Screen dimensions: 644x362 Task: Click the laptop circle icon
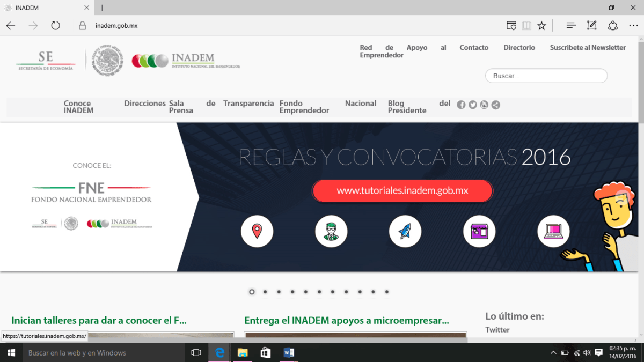[553, 231]
